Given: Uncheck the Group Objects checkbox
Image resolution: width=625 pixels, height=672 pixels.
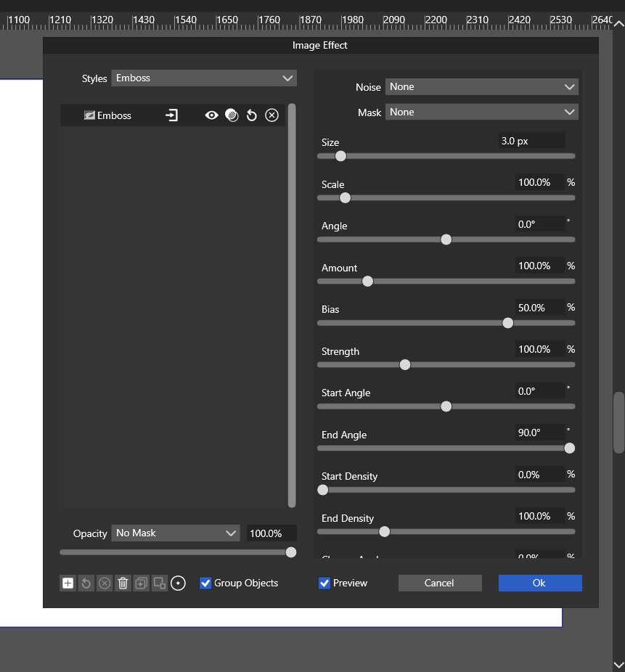Looking at the screenshot, I should (x=205, y=583).
